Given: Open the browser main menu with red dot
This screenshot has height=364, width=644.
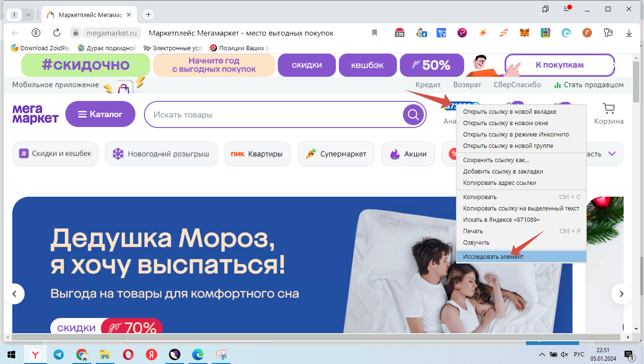Looking at the screenshot, I should (567, 9).
